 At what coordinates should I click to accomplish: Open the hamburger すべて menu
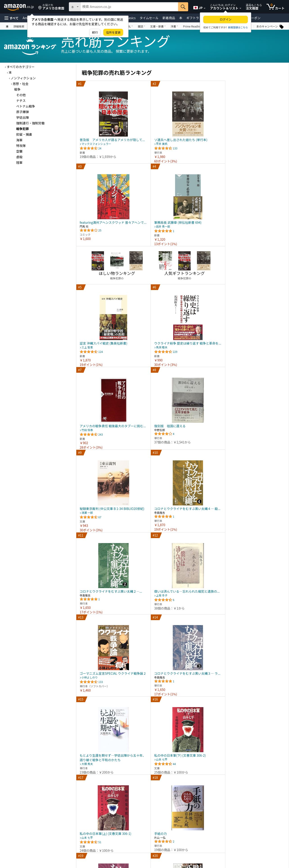pos(11,18)
